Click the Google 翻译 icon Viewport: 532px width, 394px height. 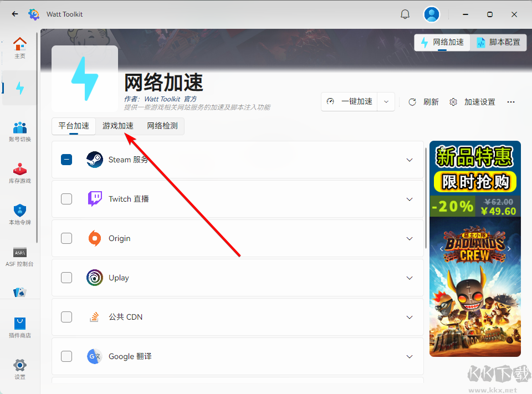pyautogui.click(x=95, y=356)
